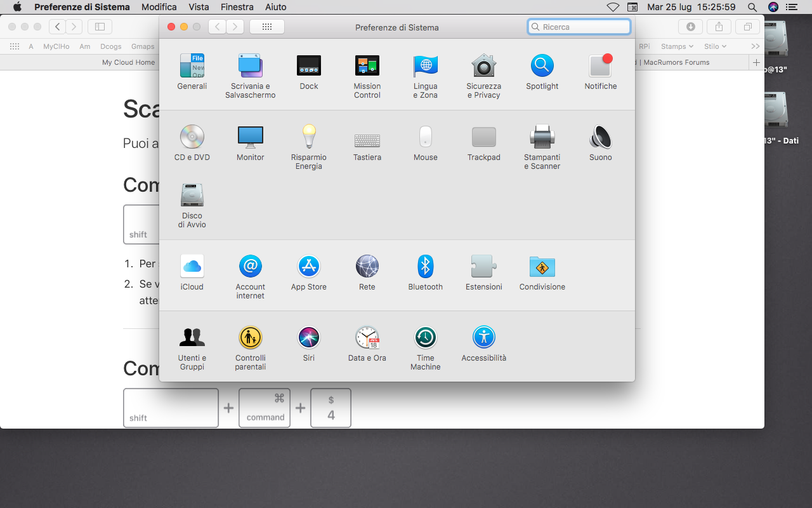Open the Modifica menu
Image resolution: width=812 pixels, height=508 pixels.
click(159, 7)
